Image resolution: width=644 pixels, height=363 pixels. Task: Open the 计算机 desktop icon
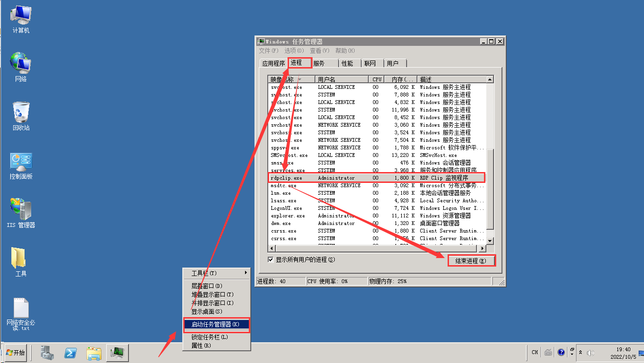point(21,19)
